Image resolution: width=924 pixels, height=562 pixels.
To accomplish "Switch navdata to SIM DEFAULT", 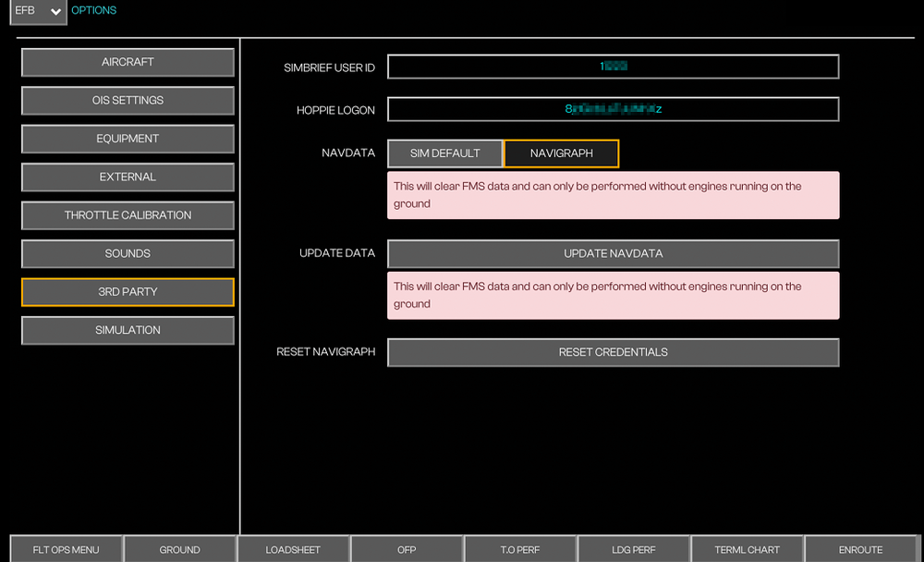I will click(x=444, y=153).
